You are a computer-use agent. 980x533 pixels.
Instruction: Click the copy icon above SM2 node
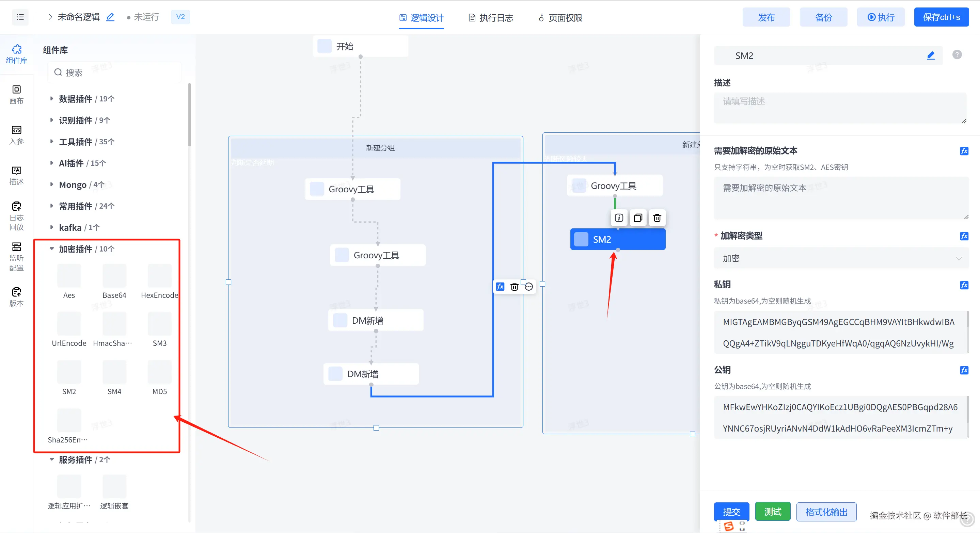pos(638,218)
